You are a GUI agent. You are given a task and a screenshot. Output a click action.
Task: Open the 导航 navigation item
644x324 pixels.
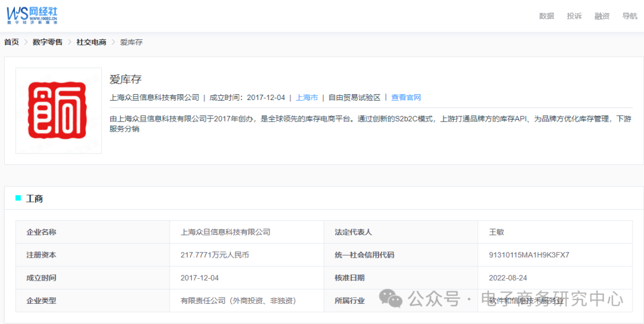tap(630, 16)
